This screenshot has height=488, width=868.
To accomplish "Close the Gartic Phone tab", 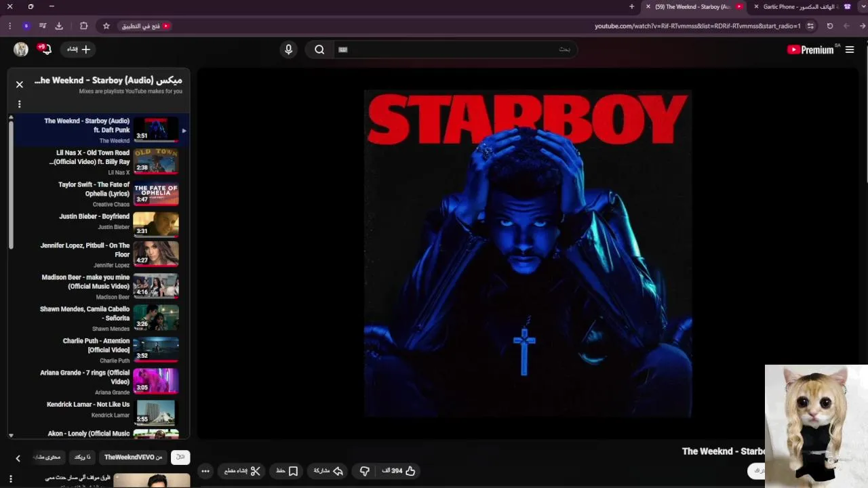I will (x=756, y=7).
